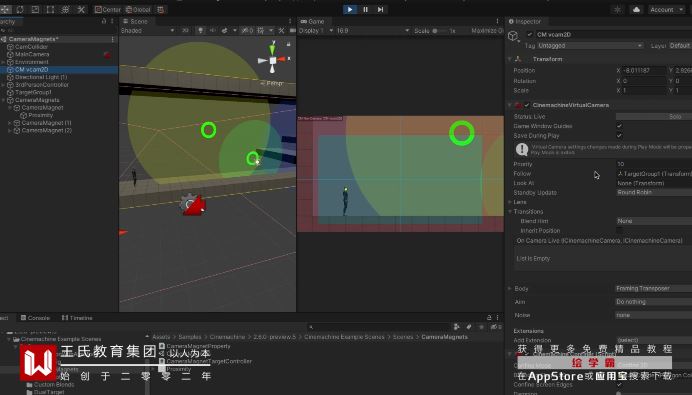The height and width of the screenshot is (395, 692).
Task: Toggle grid snapping icon in the toolbar
Action: [x=161, y=9]
